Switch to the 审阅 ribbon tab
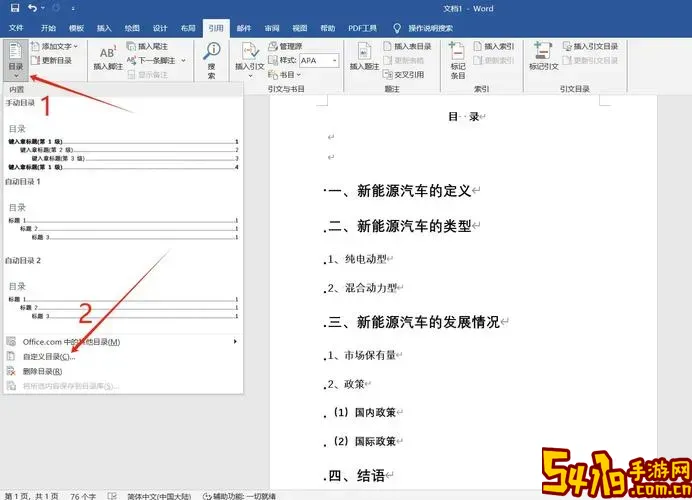Viewport: 692px width, 500px height. coord(272,28)
